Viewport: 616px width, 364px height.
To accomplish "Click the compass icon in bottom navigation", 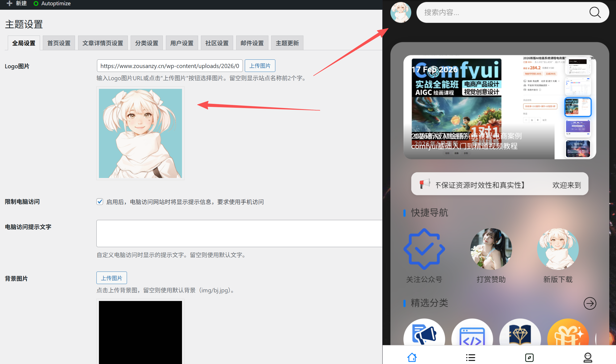I will point(529,357).
